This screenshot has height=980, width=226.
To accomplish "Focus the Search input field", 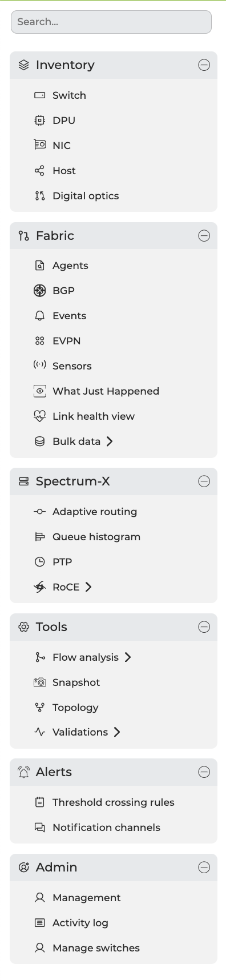I will click(111, 22).
